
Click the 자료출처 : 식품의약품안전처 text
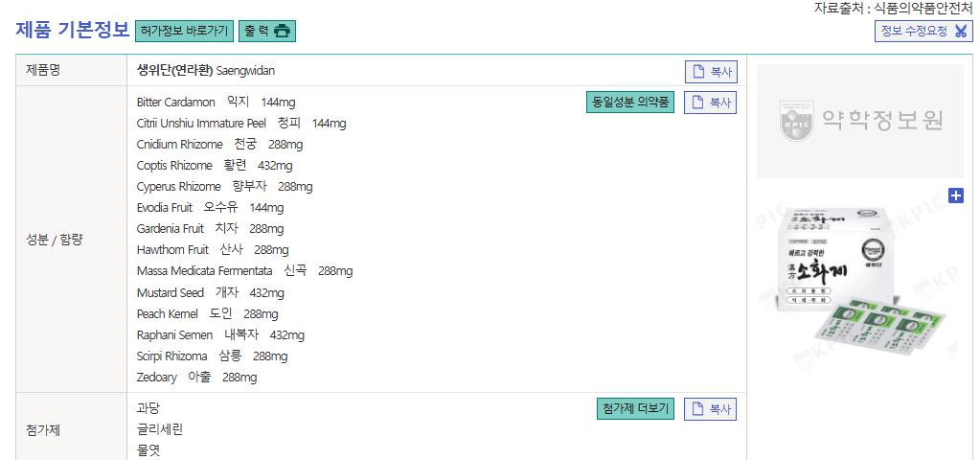893,8
